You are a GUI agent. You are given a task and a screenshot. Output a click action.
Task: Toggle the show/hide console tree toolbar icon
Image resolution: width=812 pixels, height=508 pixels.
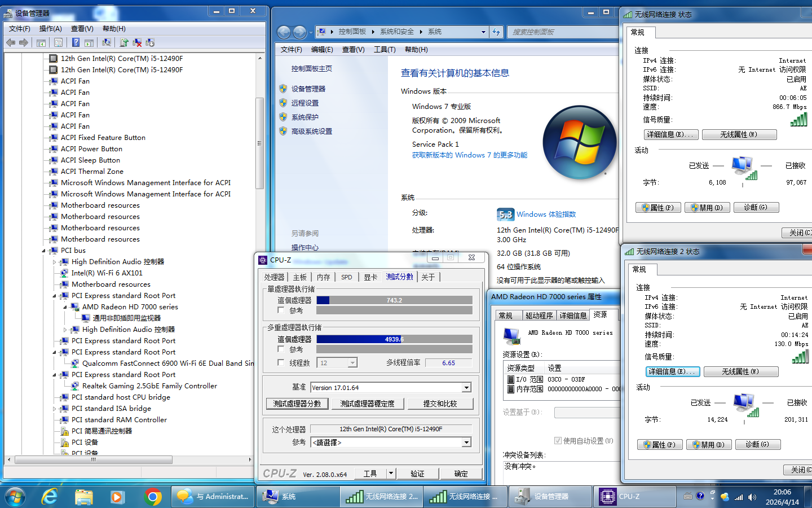[41, 42]
